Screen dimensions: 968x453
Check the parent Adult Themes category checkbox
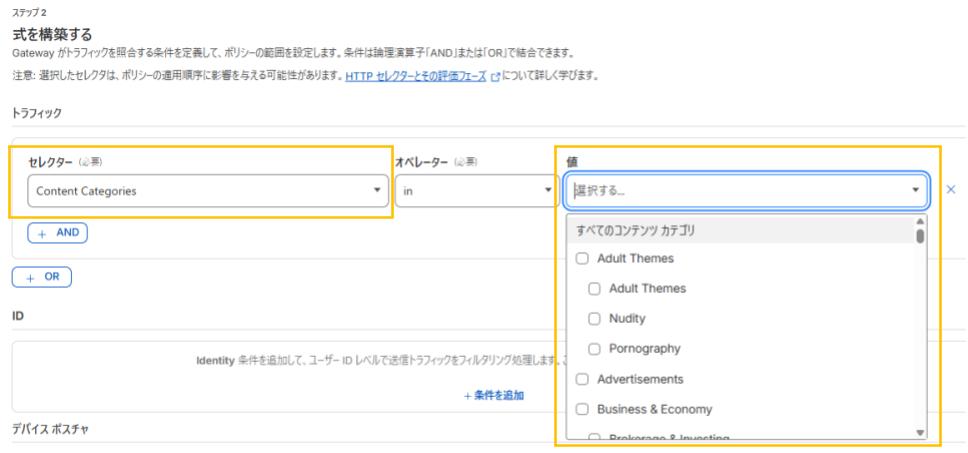pos(582,258)
